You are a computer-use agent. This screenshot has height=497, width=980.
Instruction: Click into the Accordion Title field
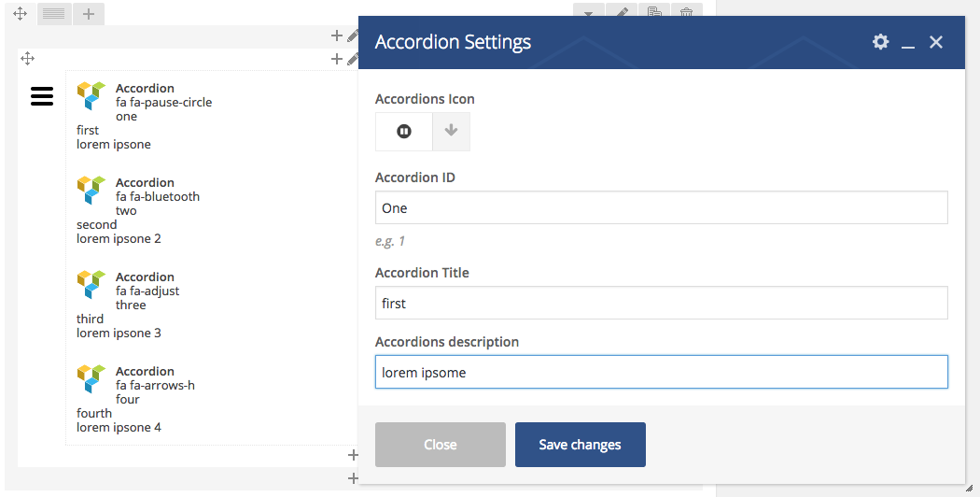661,304
